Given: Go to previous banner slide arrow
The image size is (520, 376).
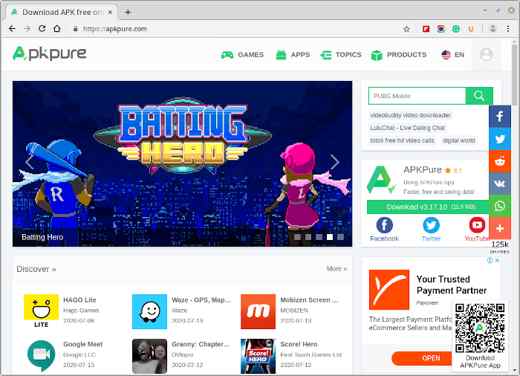Looking at the screenshot, I should (x=29, y=162).
